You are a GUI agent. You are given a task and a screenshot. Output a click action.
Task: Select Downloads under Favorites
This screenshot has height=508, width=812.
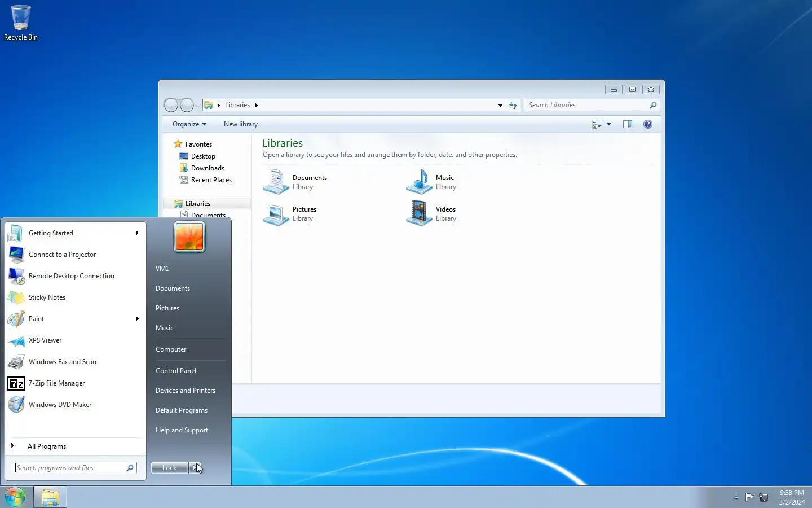tap(208, 168)
